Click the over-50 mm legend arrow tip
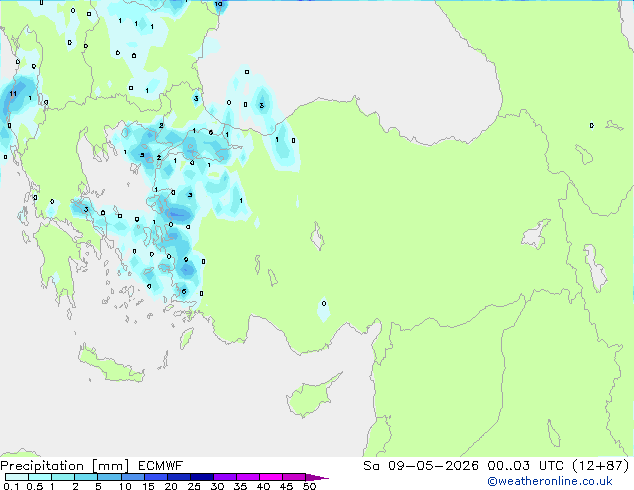Screen dimensions: 634x490 tap(318, 477)
